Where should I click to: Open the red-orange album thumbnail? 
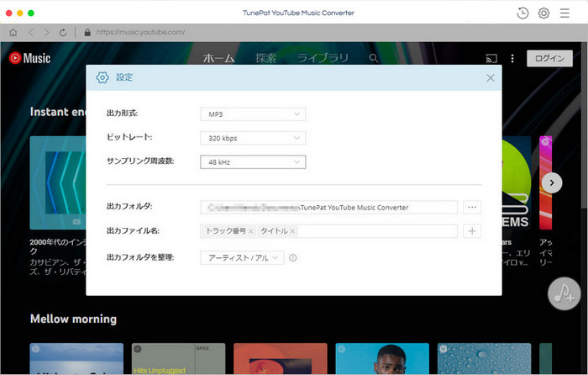click(281, 358)
